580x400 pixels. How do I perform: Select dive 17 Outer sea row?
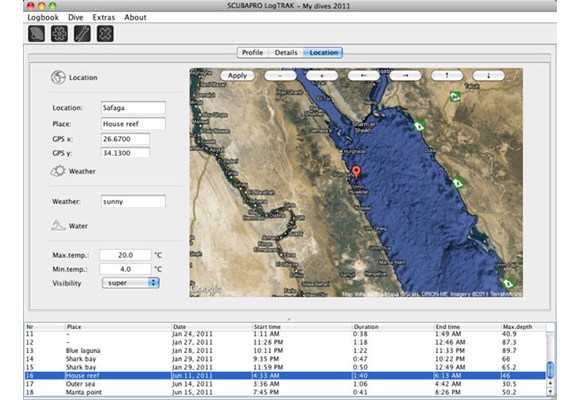tap(286, 384)
